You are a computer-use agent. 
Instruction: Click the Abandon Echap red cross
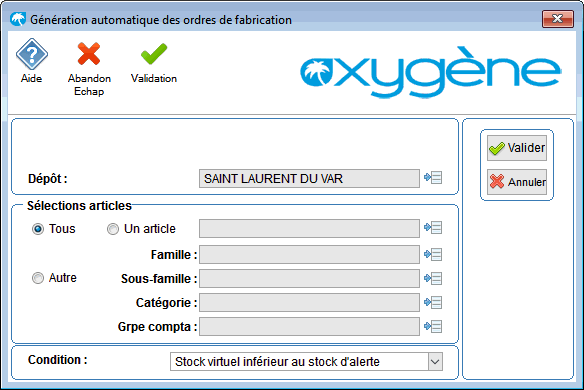pyautogui.click(x=89, y=54)
